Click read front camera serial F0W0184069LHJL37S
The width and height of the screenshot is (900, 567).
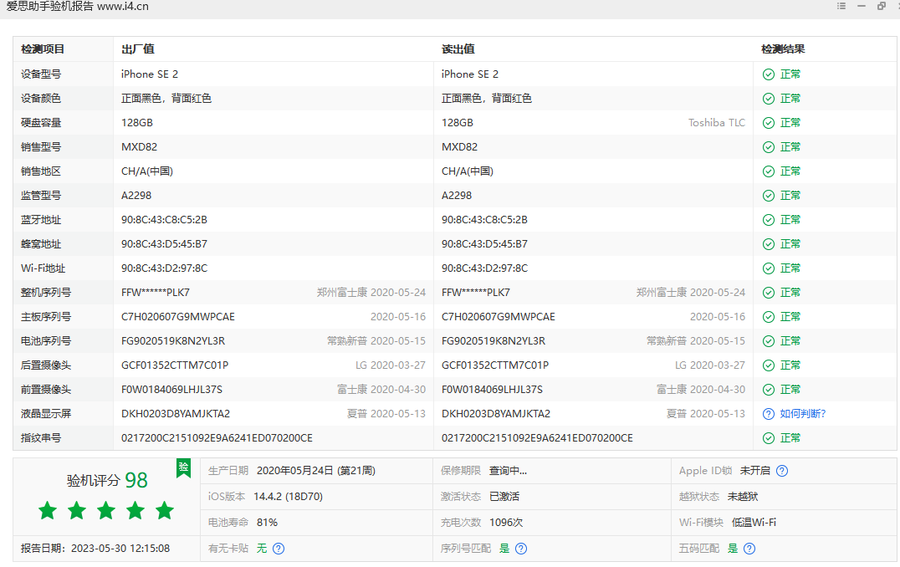(492, 390)
